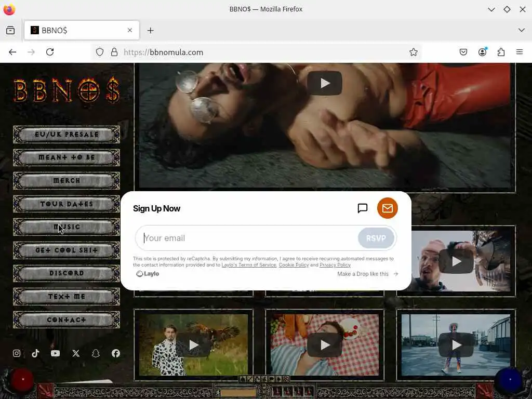532x399 pixels.
Task: Open the MERCH menu button
Action: click(x=66, y=180)
